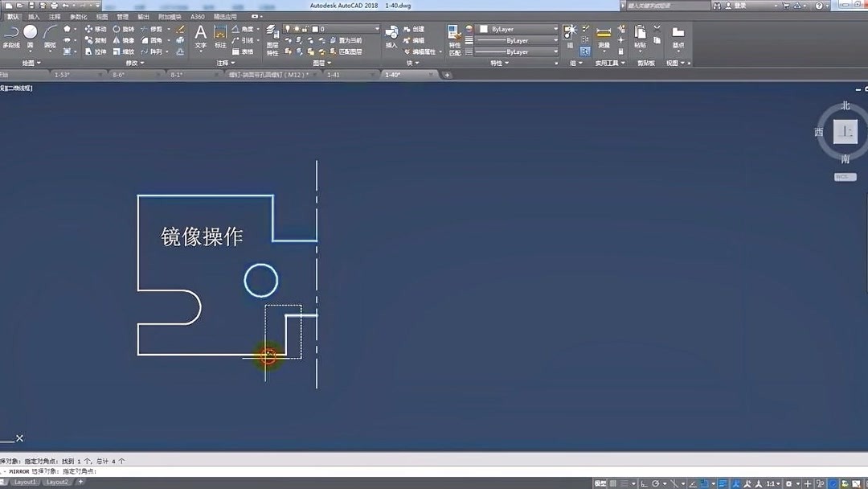The height and width of the screenshot is (489, 868).
Task: Toggle orthogonal mode in the status bar
Action: [643, 482]
